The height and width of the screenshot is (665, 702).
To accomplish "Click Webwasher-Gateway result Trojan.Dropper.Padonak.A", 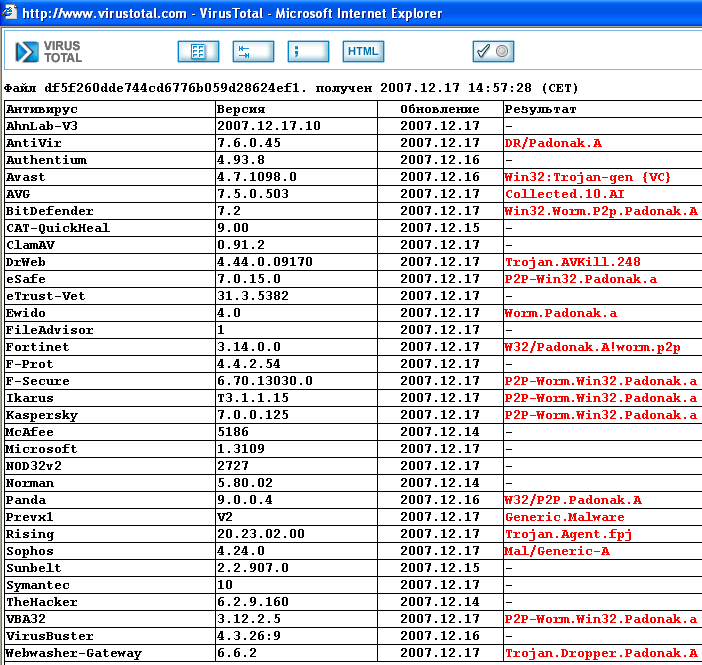I will click(x=601, y=654).
